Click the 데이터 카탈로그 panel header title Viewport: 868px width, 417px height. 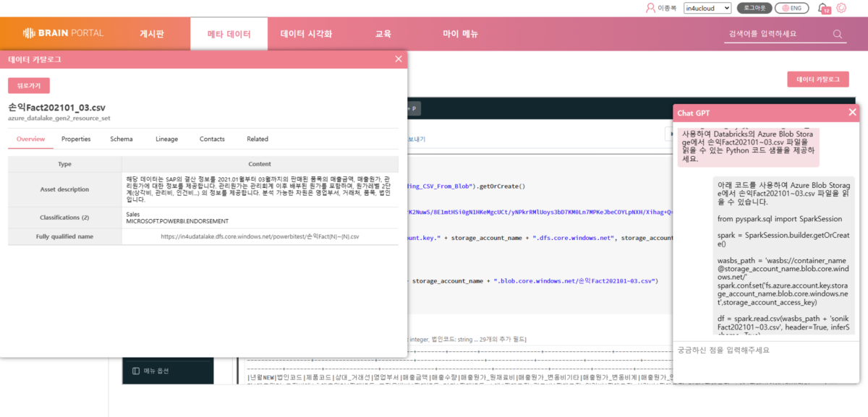(x=34, y=59)
